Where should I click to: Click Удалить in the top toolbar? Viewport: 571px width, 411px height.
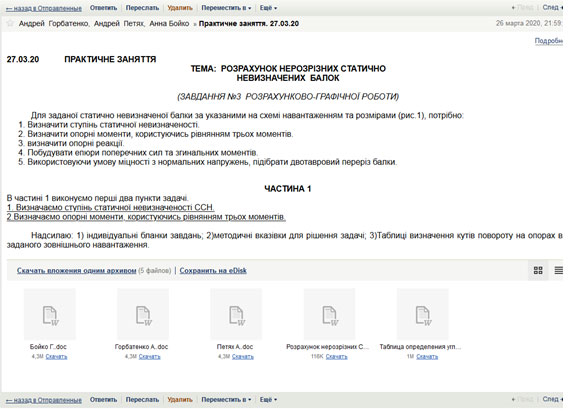pos(180,8)
